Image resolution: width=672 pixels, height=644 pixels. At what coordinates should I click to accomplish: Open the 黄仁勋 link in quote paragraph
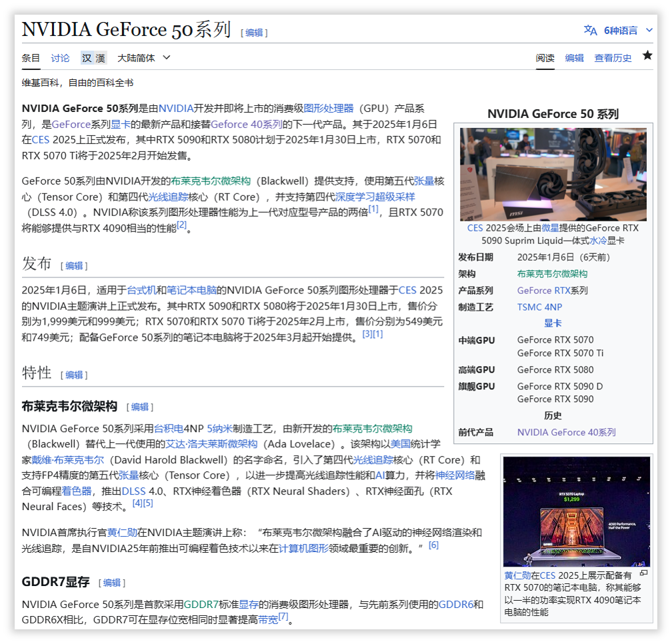pos(122,533)
